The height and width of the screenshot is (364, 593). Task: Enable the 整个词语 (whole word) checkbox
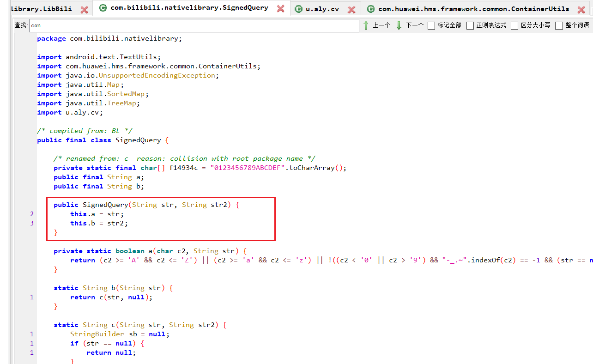559,25
